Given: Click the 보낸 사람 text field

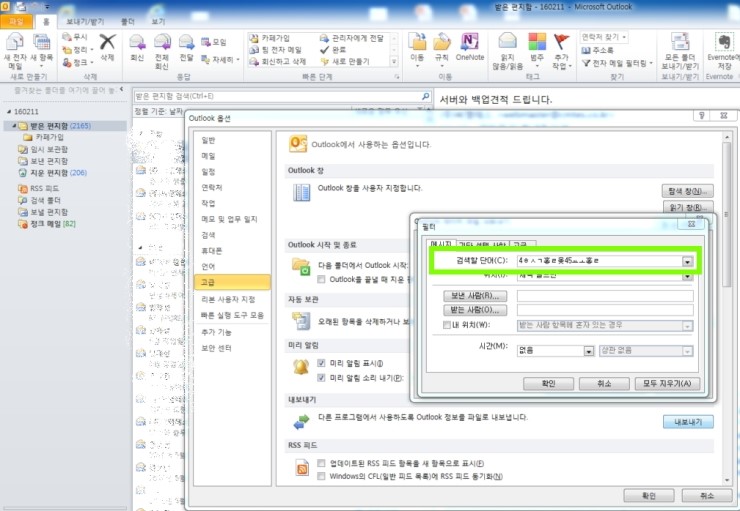Looking at the screenshot, I should (605, 296).
